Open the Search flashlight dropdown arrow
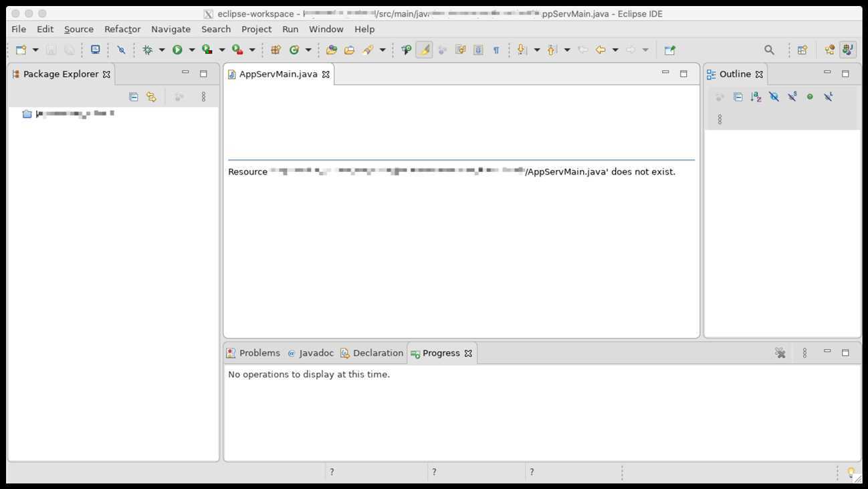This screenshot has width=868, height=489. [x=383, y=50]
